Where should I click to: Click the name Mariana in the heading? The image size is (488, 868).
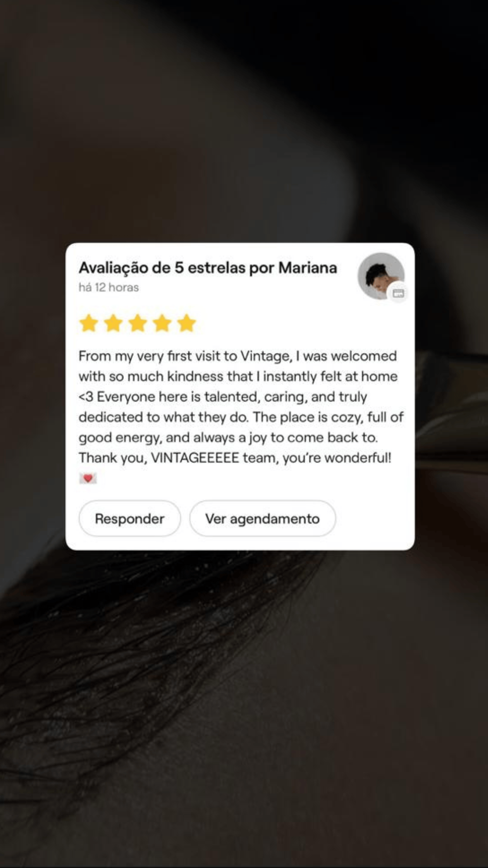[308, 268]
